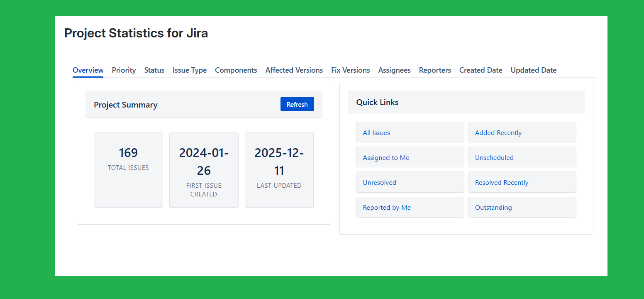This screenshot has width=644, height=299.
Task: View the Affected Versions tab
Action: (294, 70)
